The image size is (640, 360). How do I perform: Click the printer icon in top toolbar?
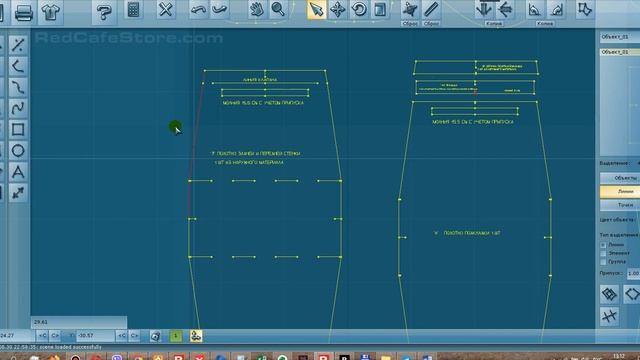pos(24,12)
